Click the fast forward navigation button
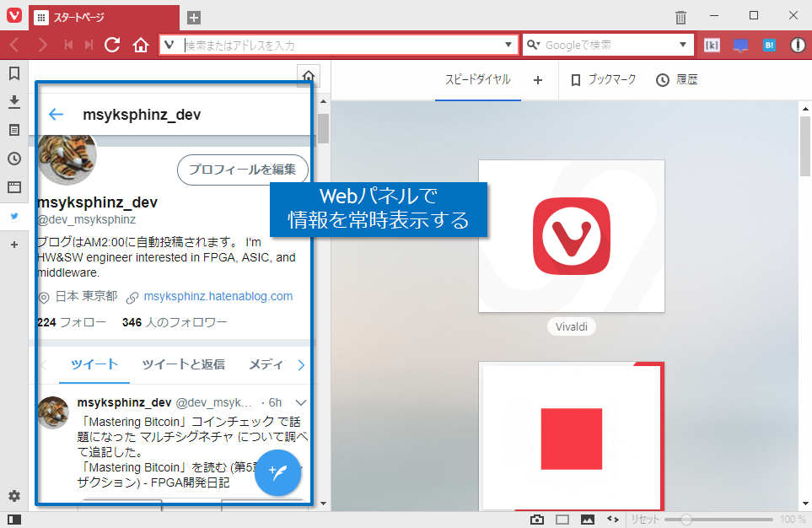 [89, 45]
